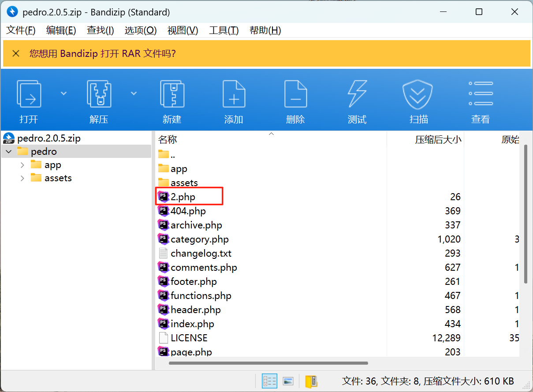Screen dimensions: 533x392
Task: Open dropdown arrow next to 解压
Action: [x=134, y=93]
